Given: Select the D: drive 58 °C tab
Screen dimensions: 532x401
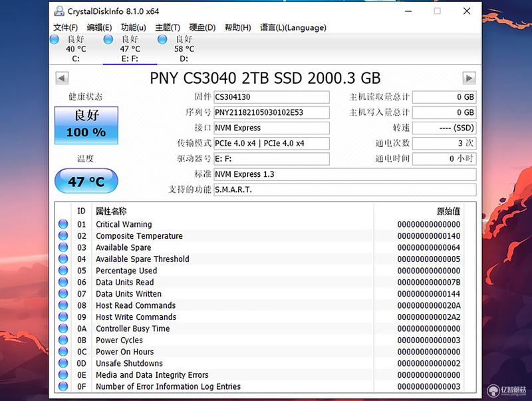Looking at the screenshot, I should (x=184, y=49).
